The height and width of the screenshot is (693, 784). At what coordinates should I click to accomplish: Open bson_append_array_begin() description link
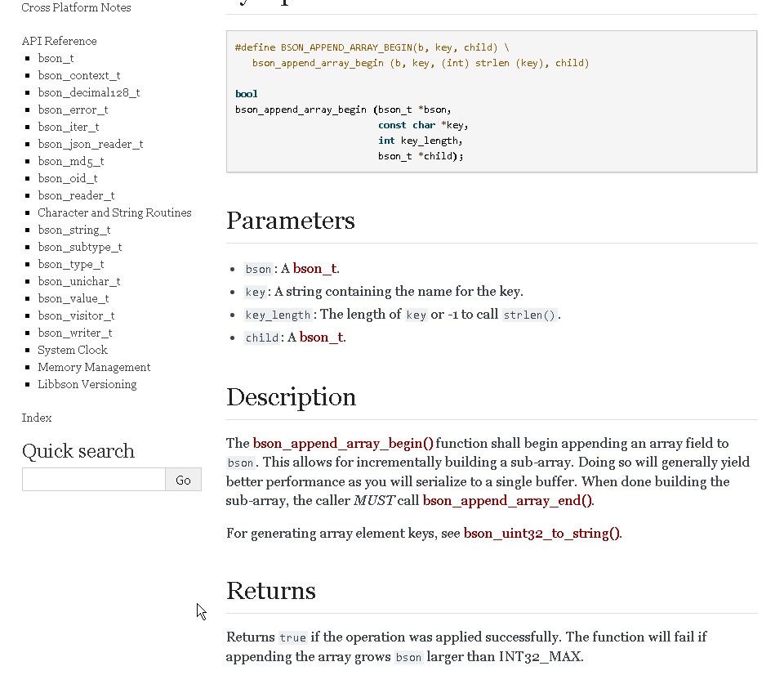341,443
